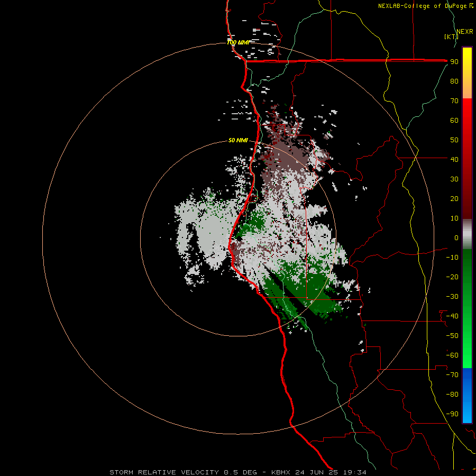Select the positive 30 scale label

pos(454,179)
